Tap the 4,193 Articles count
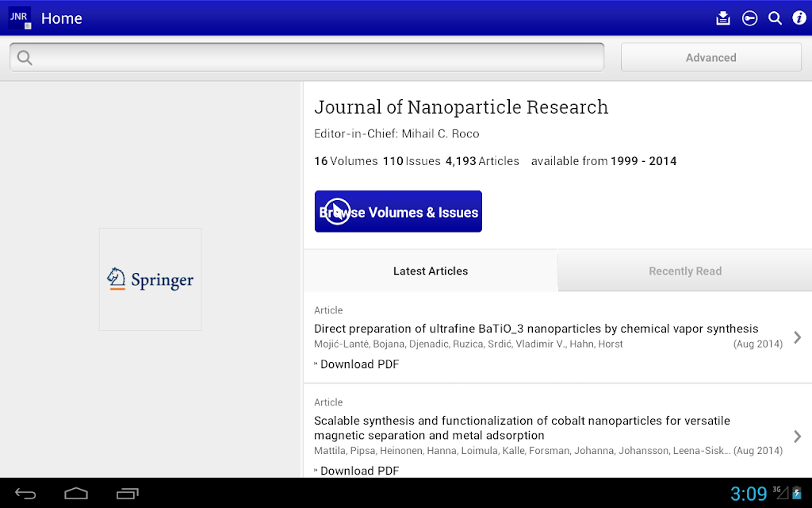812x508 pixels. pyautogui.click(x=482, y=161)
